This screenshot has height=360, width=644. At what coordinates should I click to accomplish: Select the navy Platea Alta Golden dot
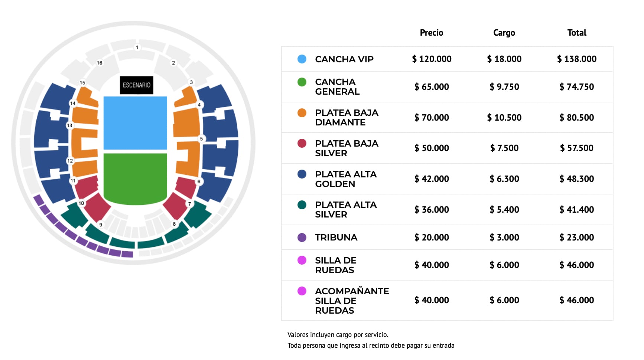click(302, 174)
